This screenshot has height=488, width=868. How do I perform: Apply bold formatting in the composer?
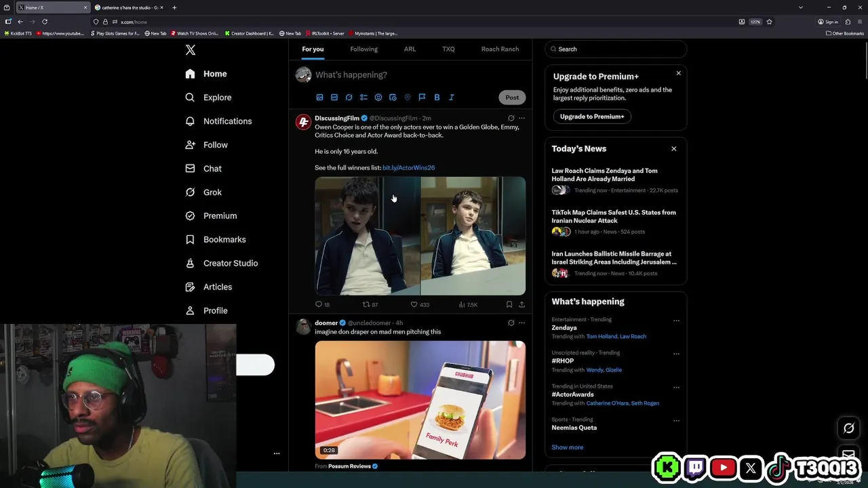pyautogui.click(x=437, y=98)
